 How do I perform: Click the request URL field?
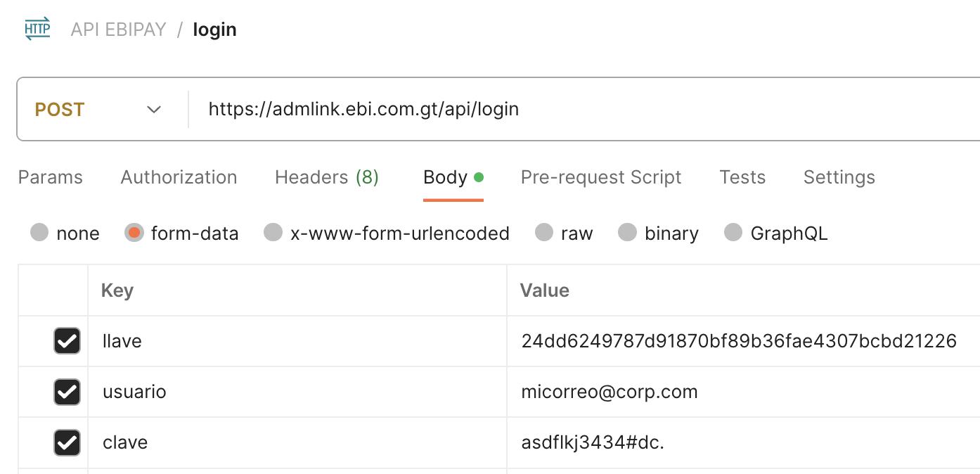point(584,110)
